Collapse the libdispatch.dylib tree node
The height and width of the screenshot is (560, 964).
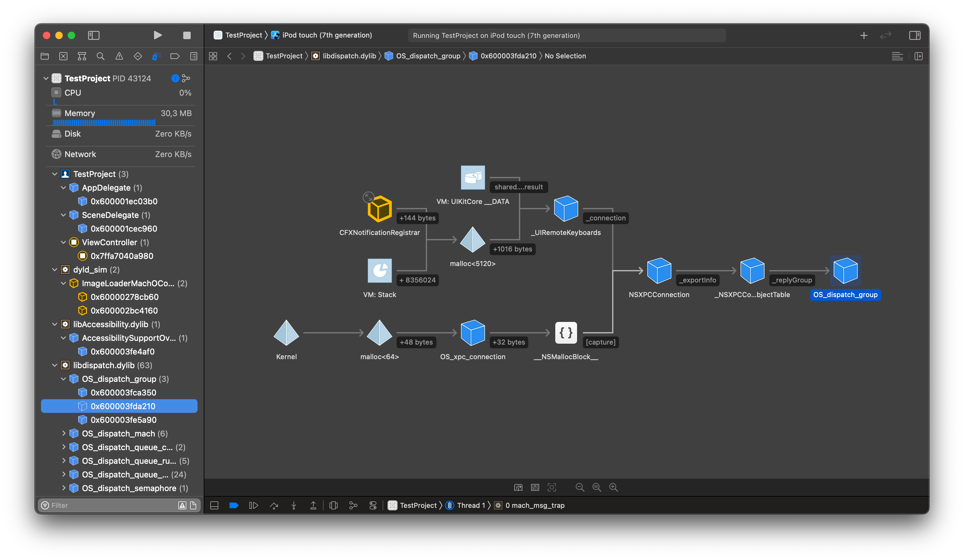click(x=55, y=365)
